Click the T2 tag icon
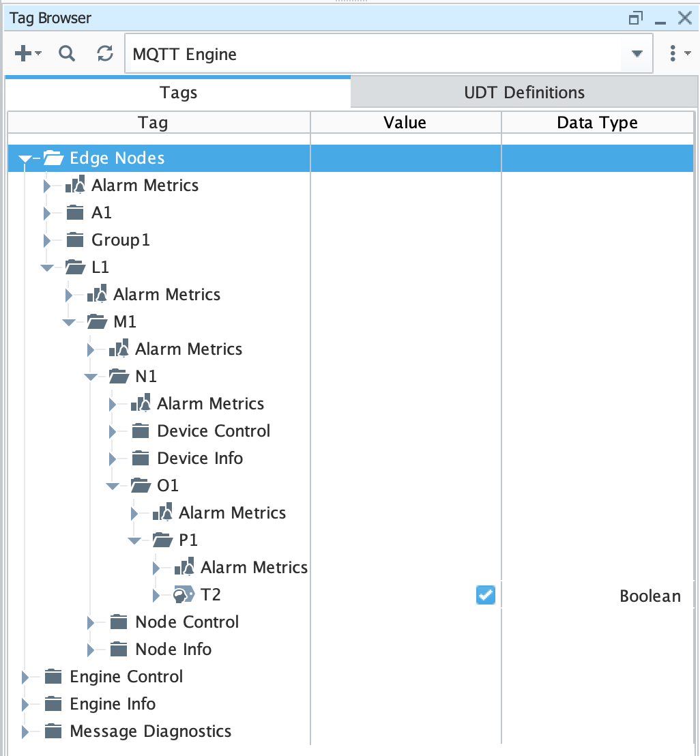This screenshot has width=700, height=756. 184,595
